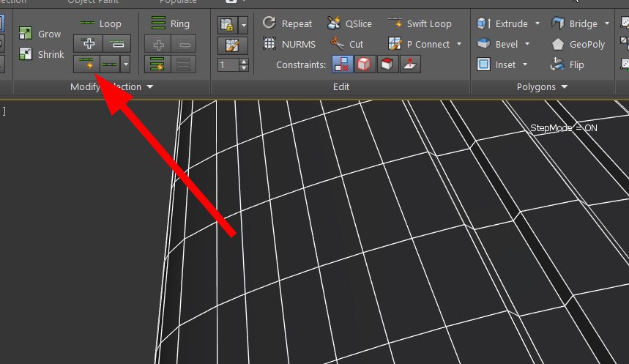
Task: Select the Cut tool
Action: (347, 44)
